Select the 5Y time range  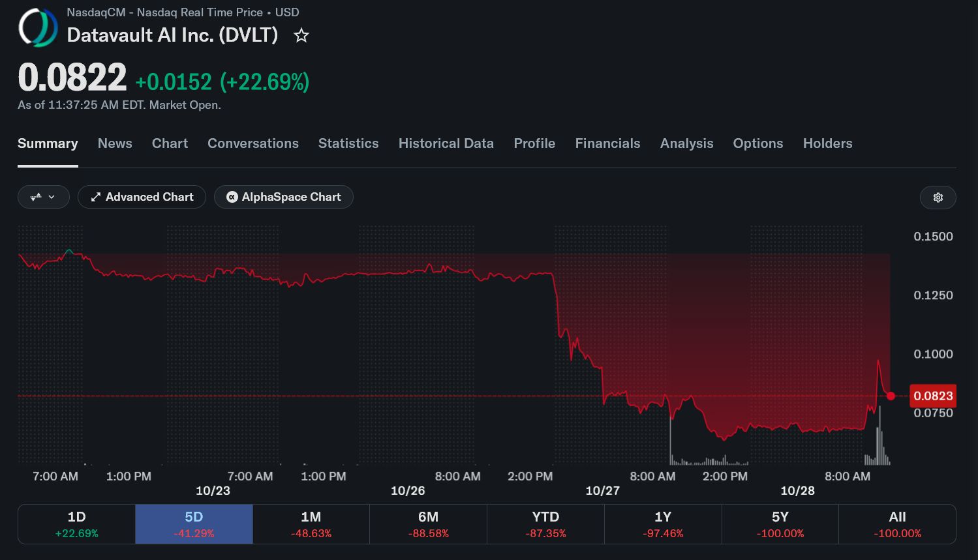pyautogui.click(x=780, y=524)
